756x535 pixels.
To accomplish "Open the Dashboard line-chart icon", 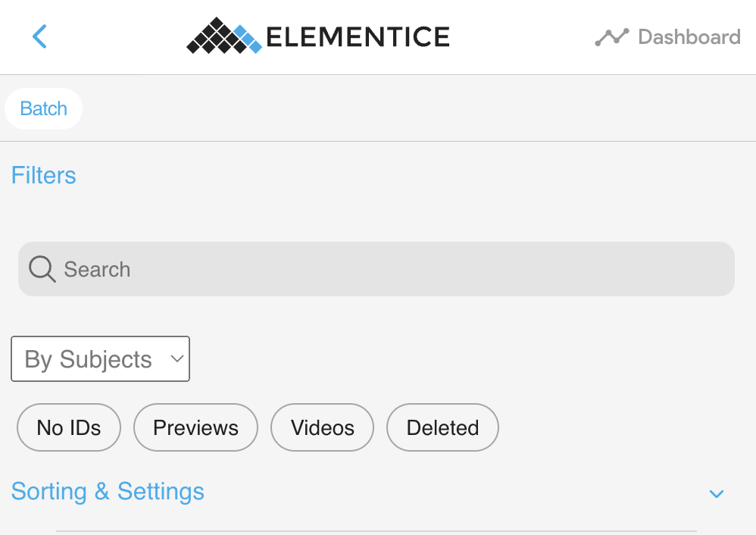I will pos(612,37).
